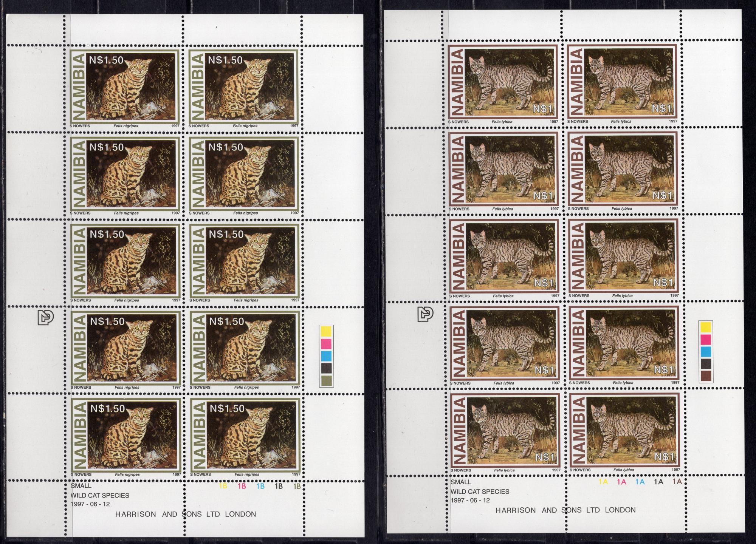The height and width of the screenshot is (544, 756).
Task: Click the printer logo on left sheet margin
Action: click(45, 318)
